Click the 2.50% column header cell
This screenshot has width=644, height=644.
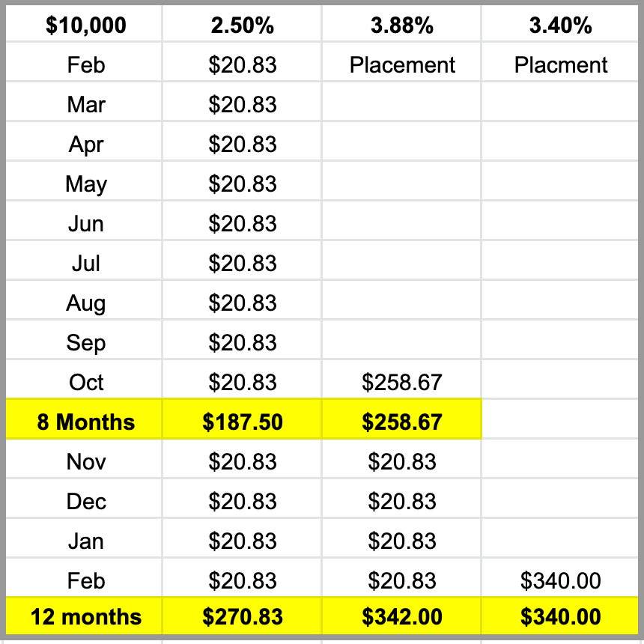click(243, 25)
